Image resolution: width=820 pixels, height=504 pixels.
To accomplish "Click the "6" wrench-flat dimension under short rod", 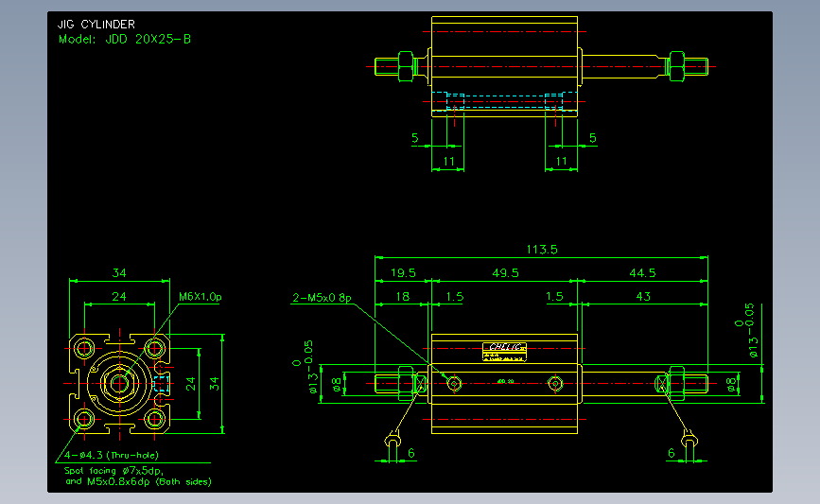I will (411, 453).
